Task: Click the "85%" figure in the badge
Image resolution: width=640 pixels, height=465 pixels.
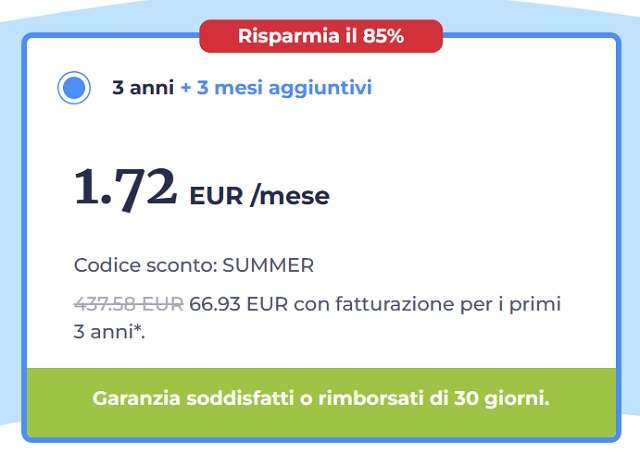Action: pos(382,37)
